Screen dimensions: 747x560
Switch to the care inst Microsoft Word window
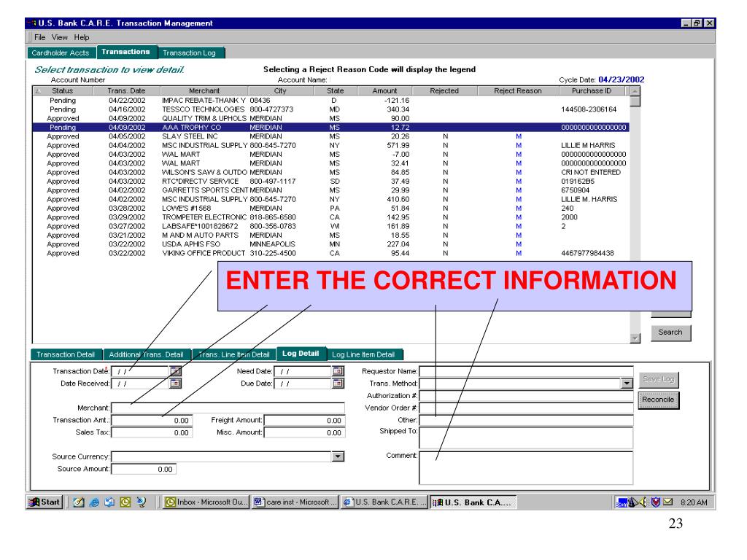tap(295, 502)
